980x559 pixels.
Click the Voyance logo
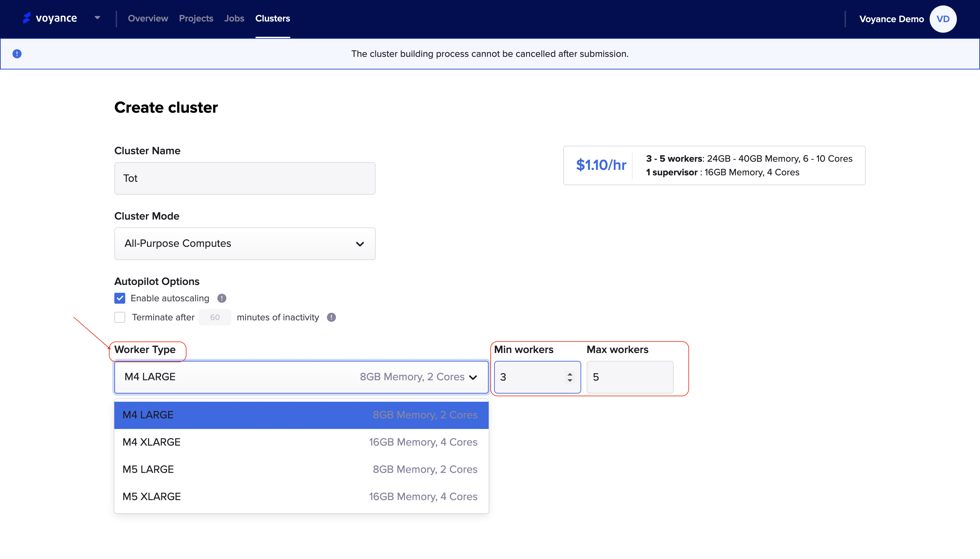(50, 18)
